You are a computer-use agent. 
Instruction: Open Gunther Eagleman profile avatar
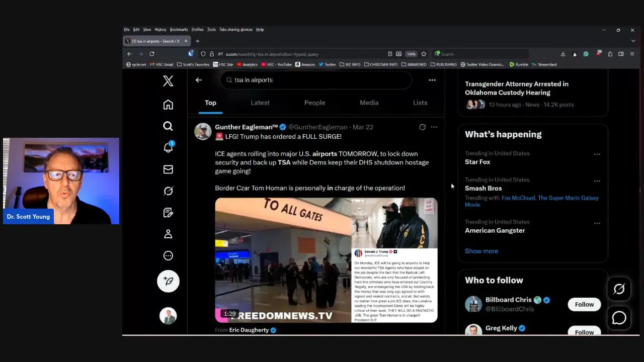click(203, 131)
